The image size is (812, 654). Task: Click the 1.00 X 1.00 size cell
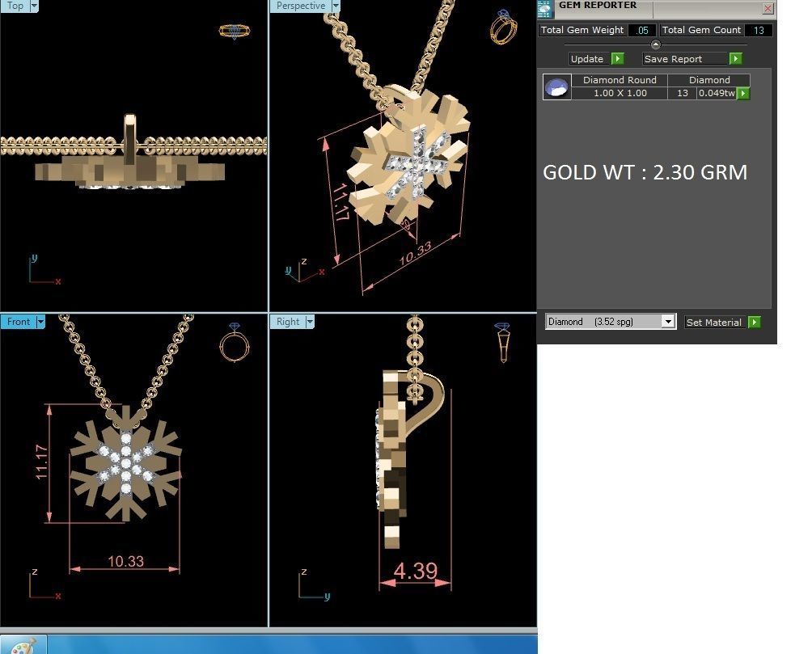click(x=620, y=93)
